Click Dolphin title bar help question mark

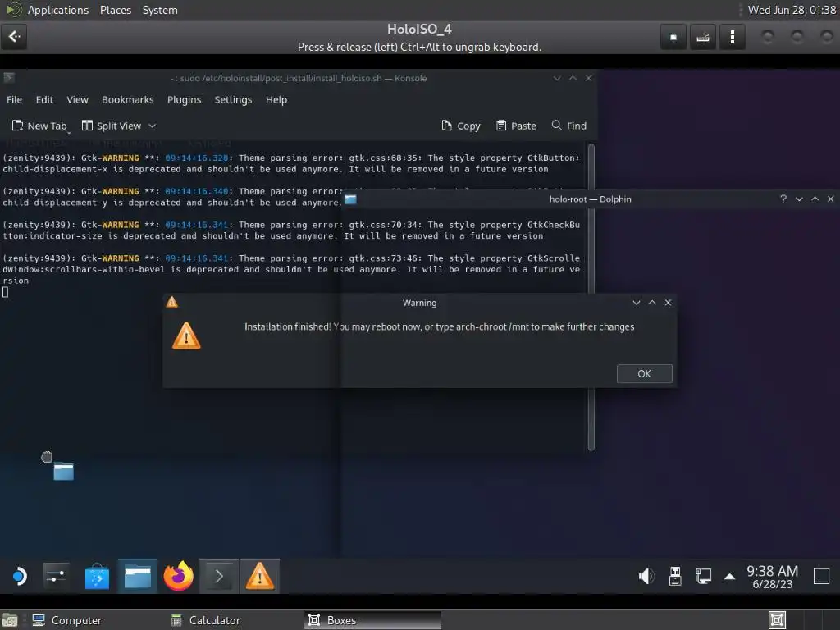(783, 199)
